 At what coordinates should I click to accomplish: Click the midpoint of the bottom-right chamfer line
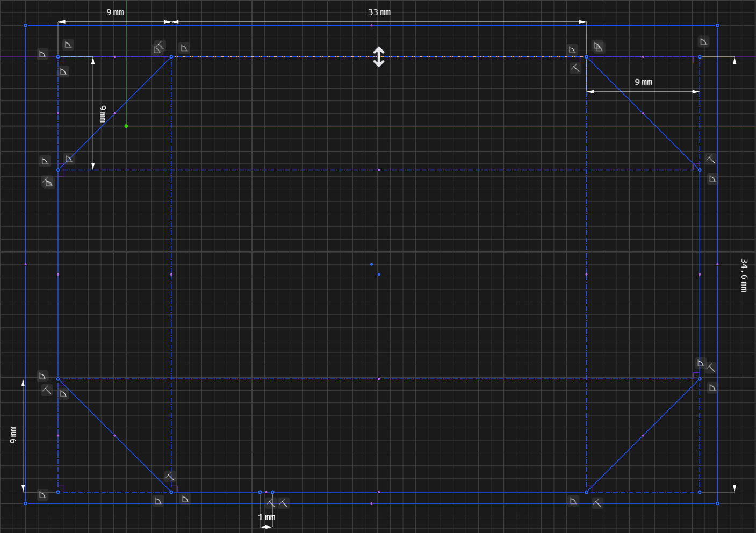point(643,436)
